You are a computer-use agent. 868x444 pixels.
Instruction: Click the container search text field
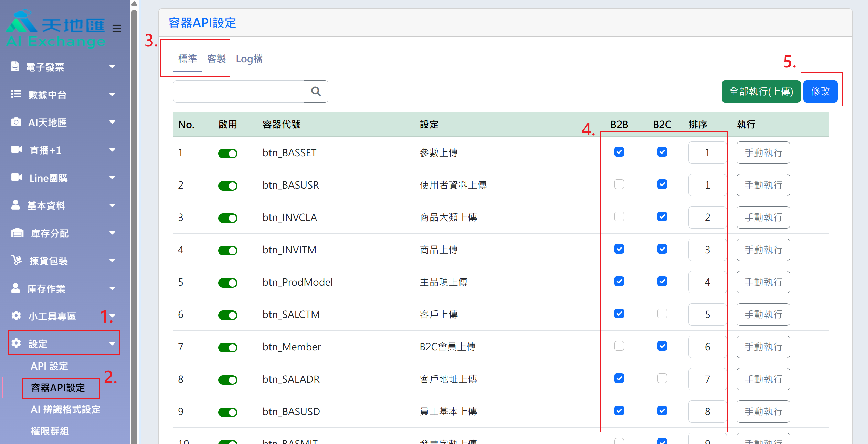point(238,91)
